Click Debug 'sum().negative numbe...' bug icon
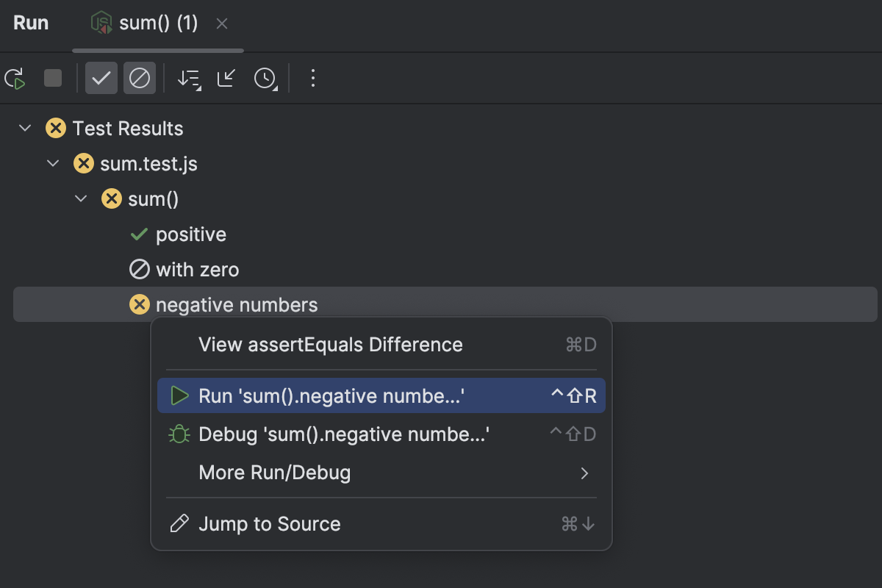The image size is (882, 588). [179, 434]
